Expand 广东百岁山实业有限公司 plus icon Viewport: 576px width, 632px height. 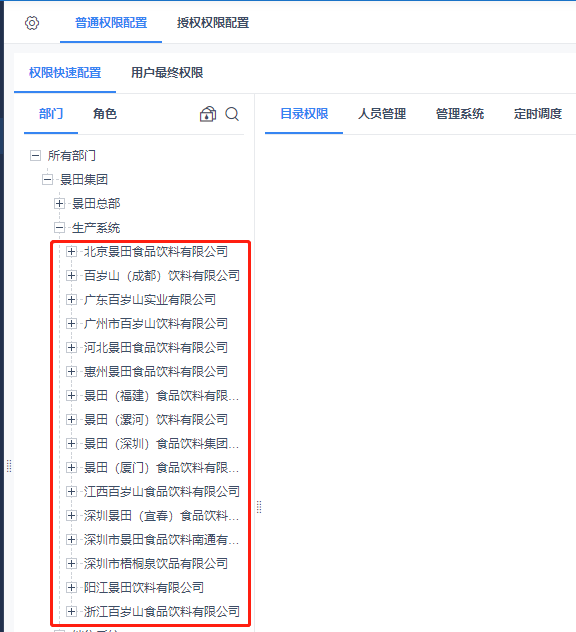point(71,299)
